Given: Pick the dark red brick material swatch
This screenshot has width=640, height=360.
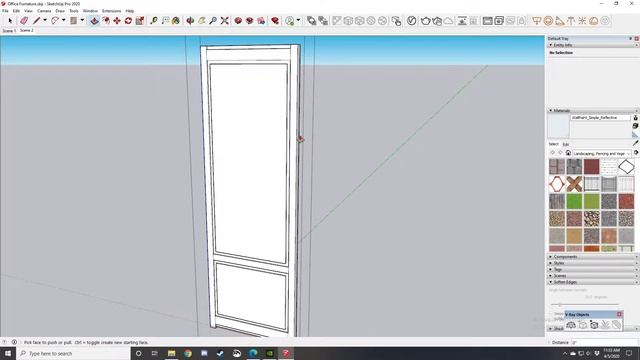Looking at the screenshot, I should click(x=591, y=167).
